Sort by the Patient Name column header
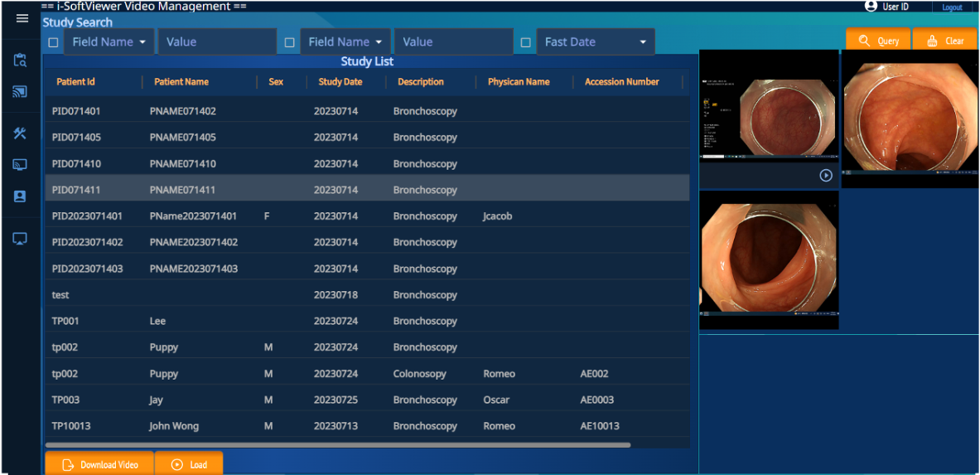Viewport: 980px width, 475px height. pyautogui.click(x=181, y=82)
